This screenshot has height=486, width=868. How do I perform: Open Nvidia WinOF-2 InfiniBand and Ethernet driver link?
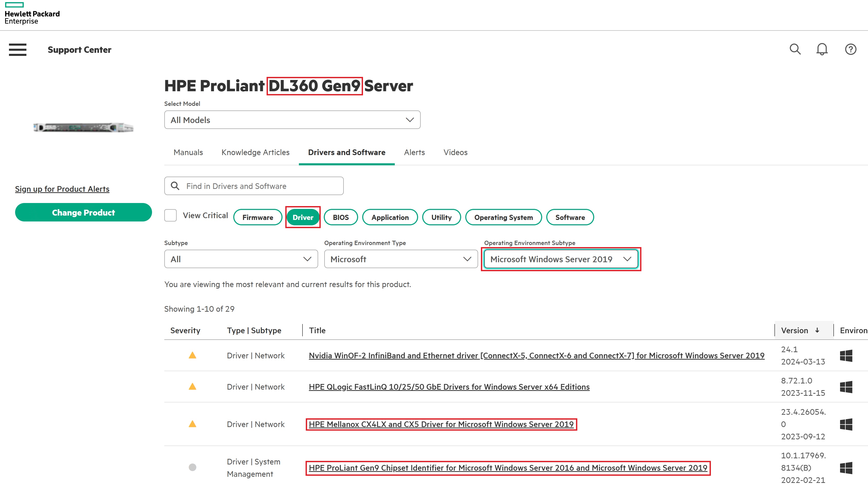tap(537, 356)
